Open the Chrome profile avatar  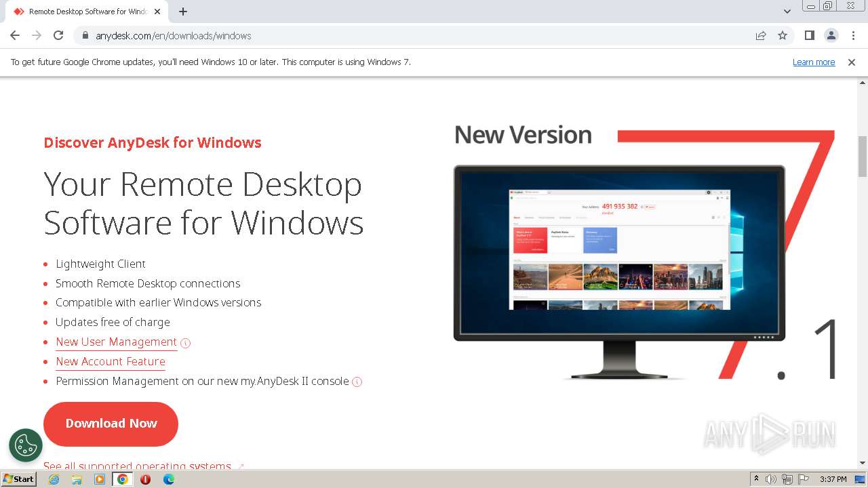coord(831,35)
